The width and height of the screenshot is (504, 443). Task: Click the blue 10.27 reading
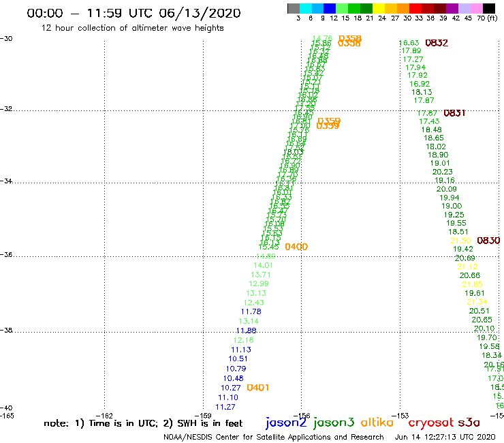pyautogui.click(x=231, y=388)
